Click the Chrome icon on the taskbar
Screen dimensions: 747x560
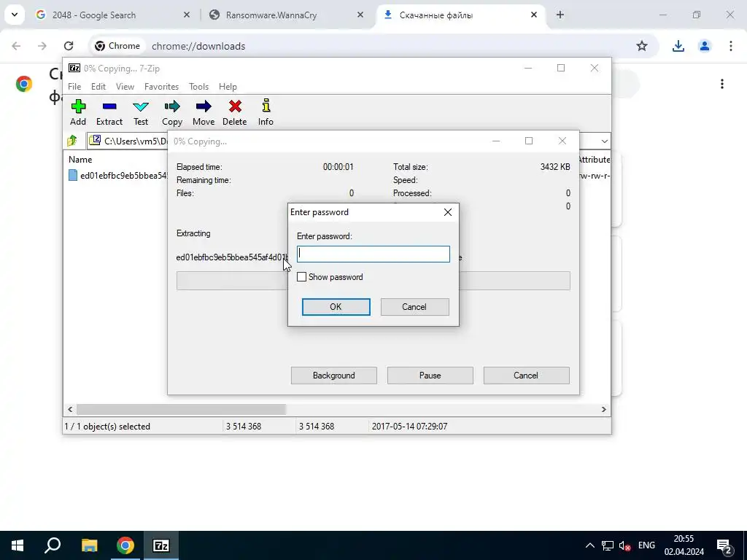pyautogui.click(x=125, y=545)
